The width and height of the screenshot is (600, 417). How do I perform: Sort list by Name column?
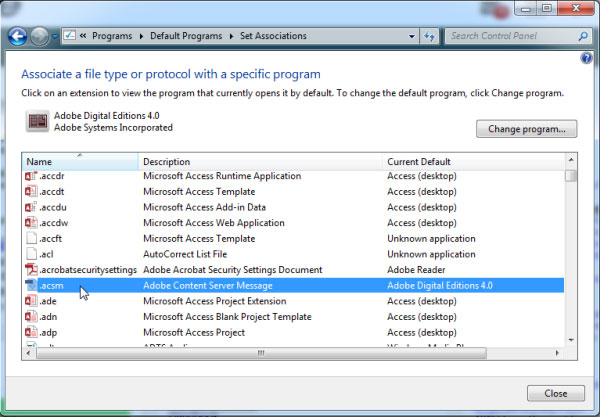click(80, 161)
